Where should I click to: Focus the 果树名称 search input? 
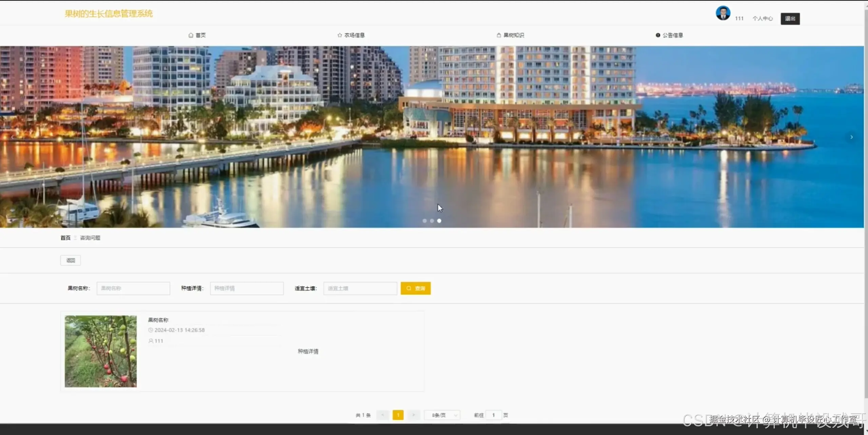[x=133, y=288]
